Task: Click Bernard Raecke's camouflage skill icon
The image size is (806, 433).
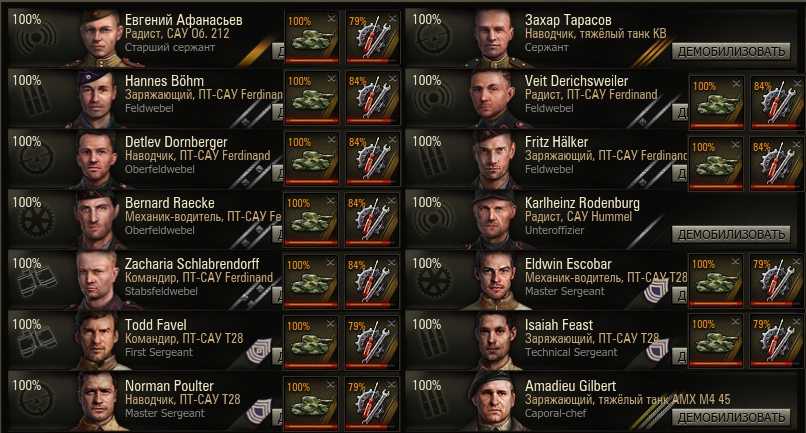Action: pyautogui.click(x=312, y=221)
